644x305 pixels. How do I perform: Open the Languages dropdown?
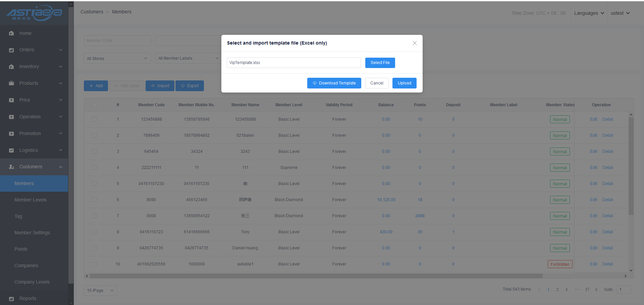coord(589,13)
